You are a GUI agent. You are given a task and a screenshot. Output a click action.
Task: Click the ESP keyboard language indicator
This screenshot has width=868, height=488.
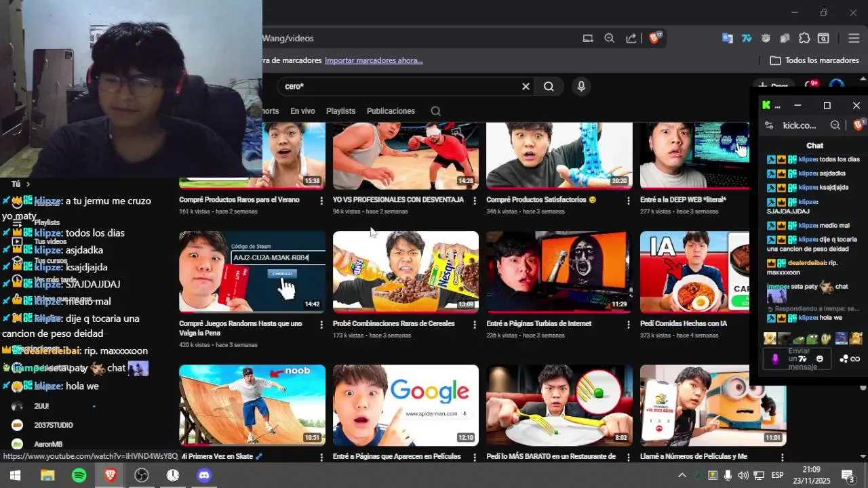[x=777, y=475]
